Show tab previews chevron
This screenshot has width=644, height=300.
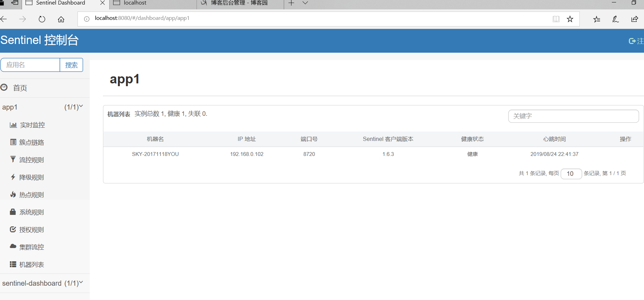[305, 3]
